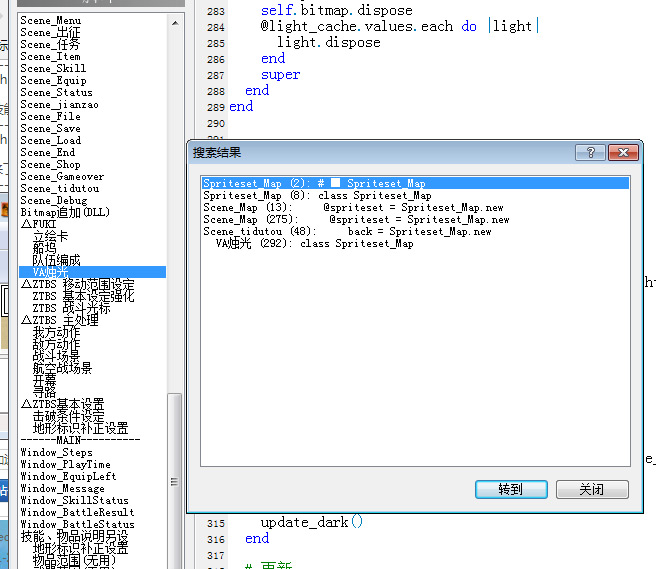This screenshot has height=569, width=656.
Task: Select result 'Spriteset_Map (2): # Spriteset_Map'
Action: 415,183
